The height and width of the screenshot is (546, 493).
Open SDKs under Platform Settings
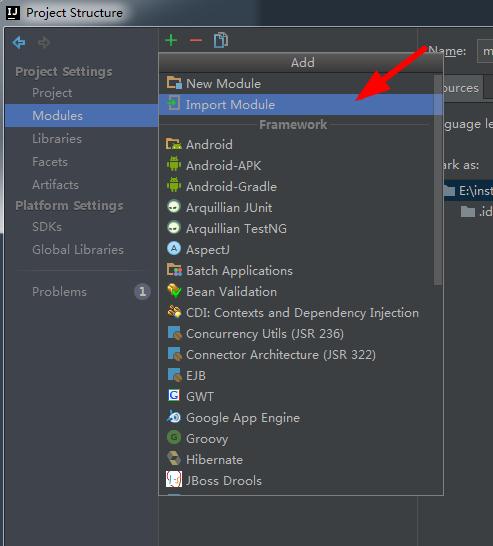coord(81,227)
